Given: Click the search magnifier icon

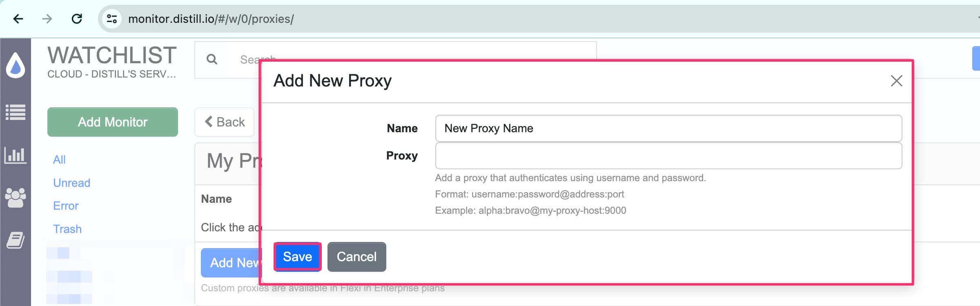Looking at the screenshot, I should pyautogui.click(x=212, y=60).
